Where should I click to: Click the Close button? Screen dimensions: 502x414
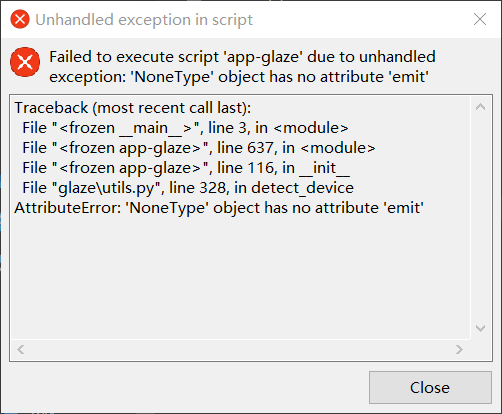[x=430, y=387]
